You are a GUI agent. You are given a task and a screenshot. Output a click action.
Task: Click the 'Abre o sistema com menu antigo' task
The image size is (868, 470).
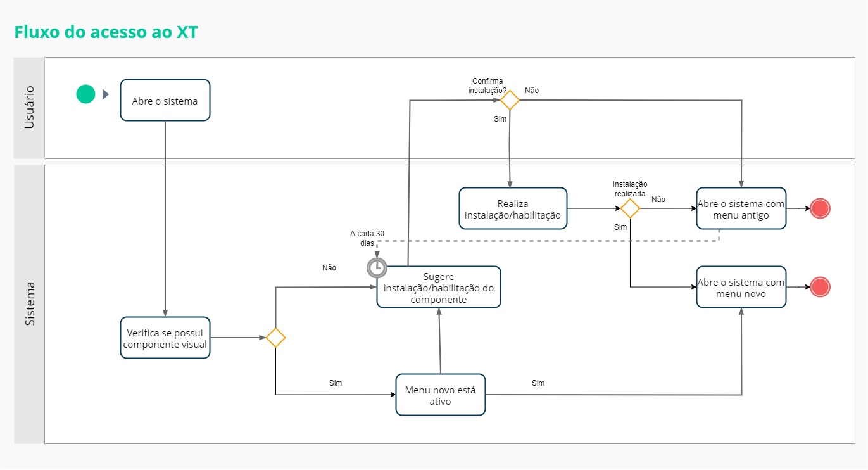[741, 208]
